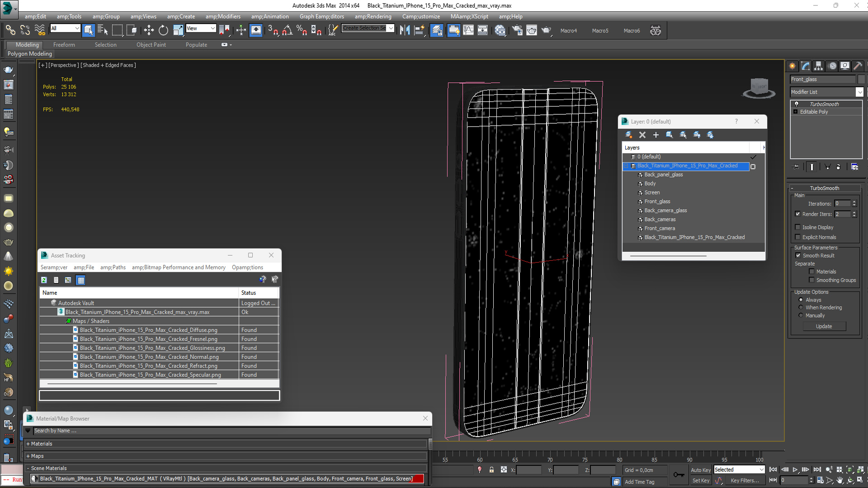Viewport: 868px width, 488px height.
Task: Select the Always update option
Action: click(x=801, y=300)
